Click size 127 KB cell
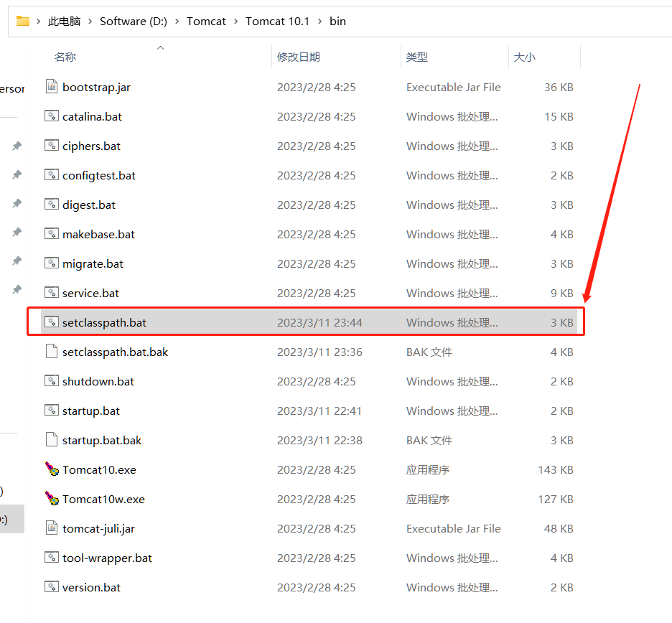Image resolution: width=672 pixels, height=623 pixels. coord(556,499)
